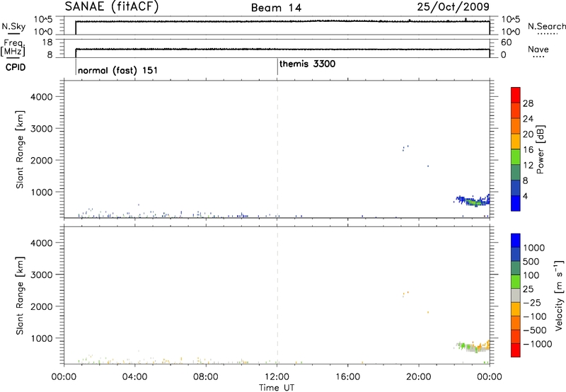Click the 16:00 time tick label
This screenshot has width=566, height=392.
(347, 377)
